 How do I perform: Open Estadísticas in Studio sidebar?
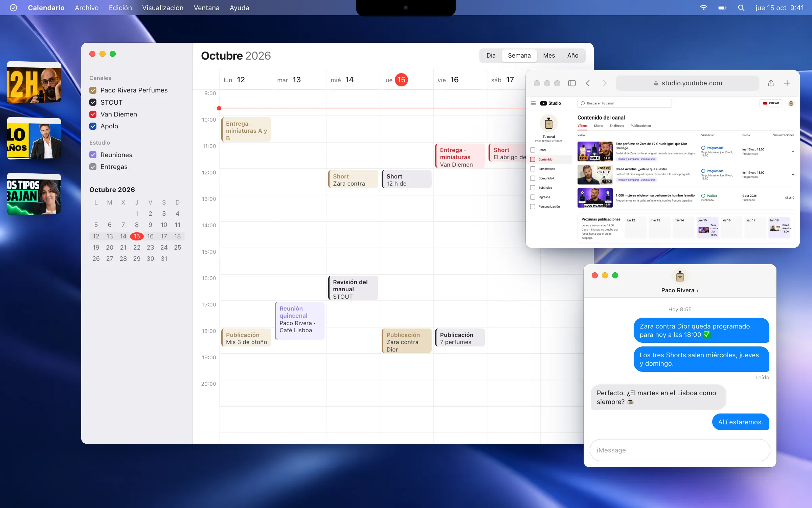549,169
